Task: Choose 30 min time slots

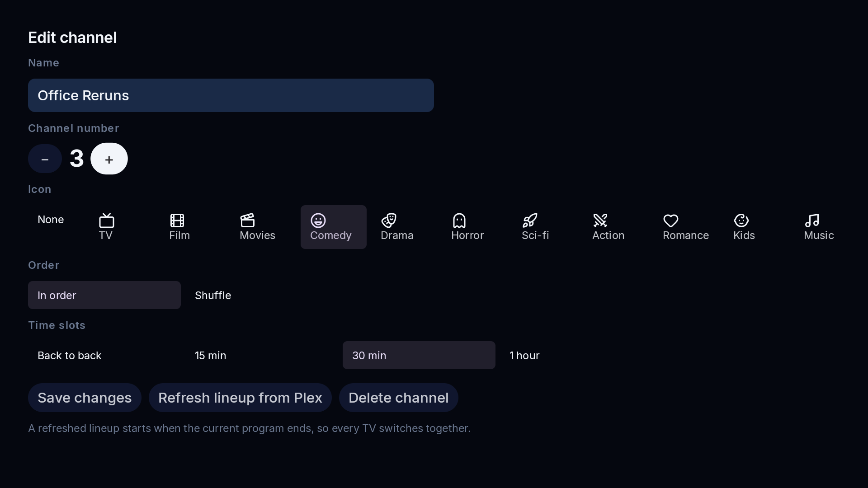Action: (419, 355)
